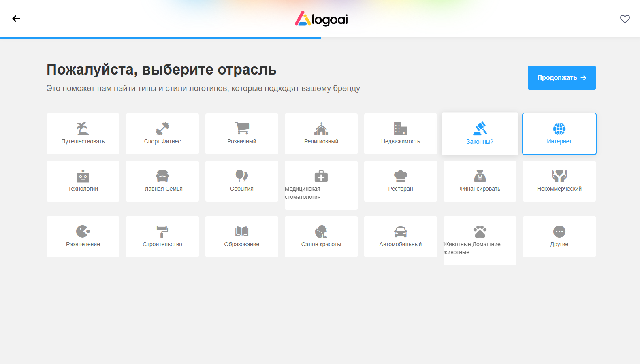Choose the Медицинская стоматология label
Image resolution: width=640 pixels, height=364 pixels.
click(x=303, y=193)
